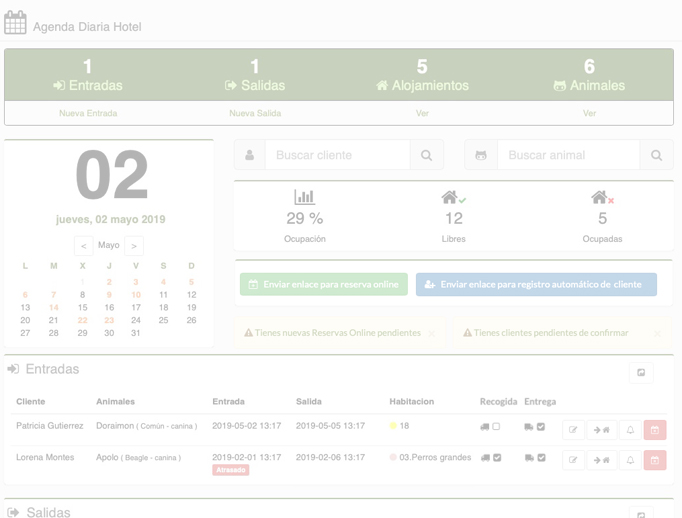Click the Doraimon animal entry
Viewport: 682px width, 518px height.
pyautogui.click(x=147, y=426)
